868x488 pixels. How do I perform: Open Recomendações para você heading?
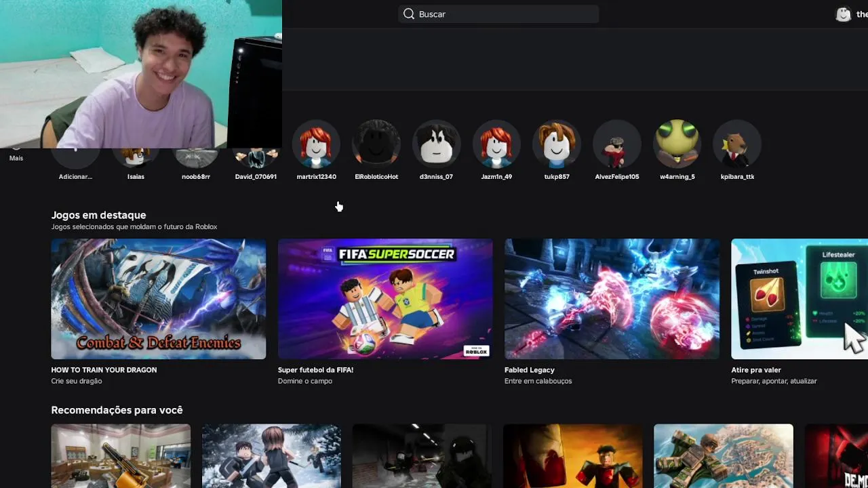coord(117,410)
